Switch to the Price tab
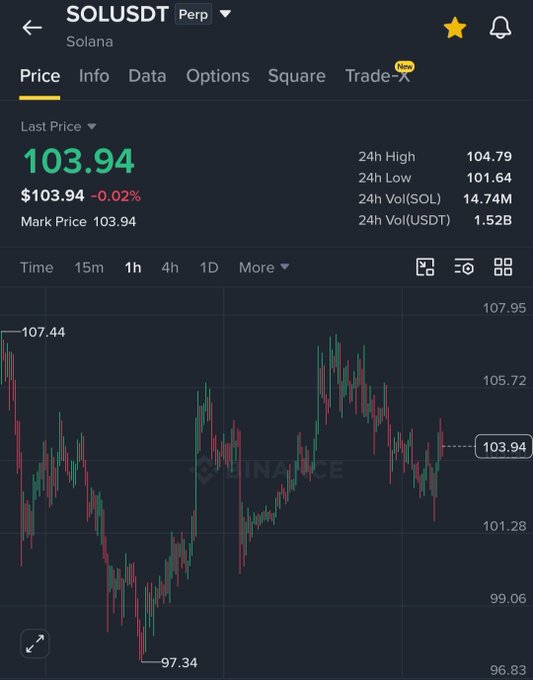Screen dimensions: 533x680 (x=40, y=76)
